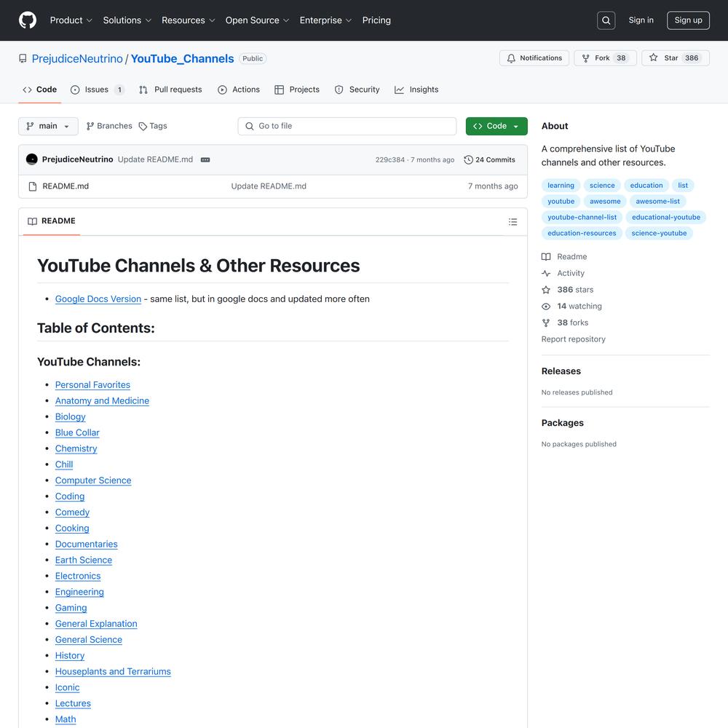The height and width of the screenshot is (728, 728).
Task: Focus the Go to file field
Action: [347, 126]
